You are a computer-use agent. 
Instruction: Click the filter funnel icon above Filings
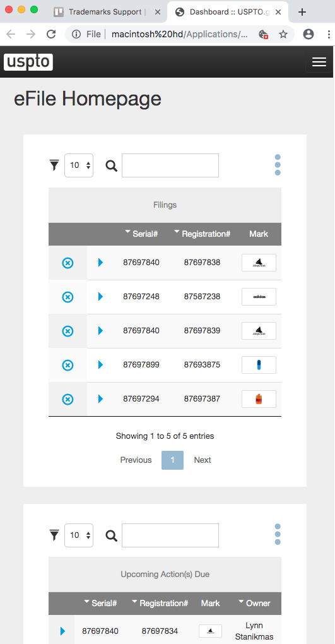click(54, 165)
